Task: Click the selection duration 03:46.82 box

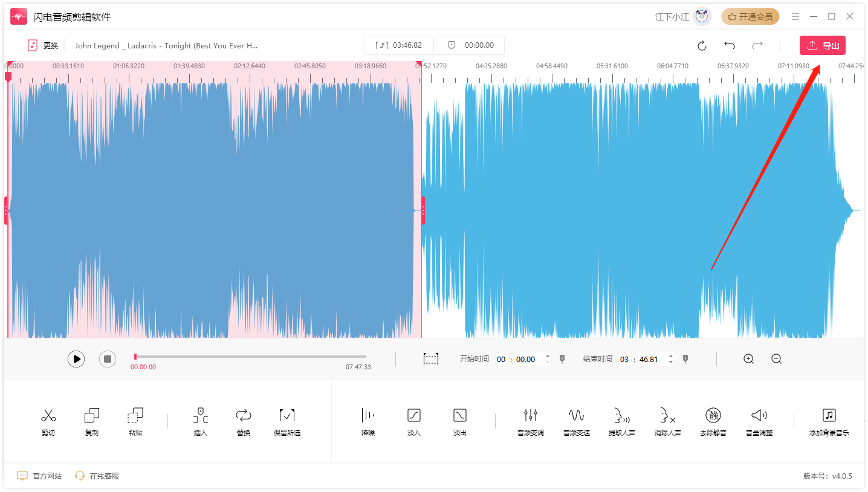Action: point(399,45)
